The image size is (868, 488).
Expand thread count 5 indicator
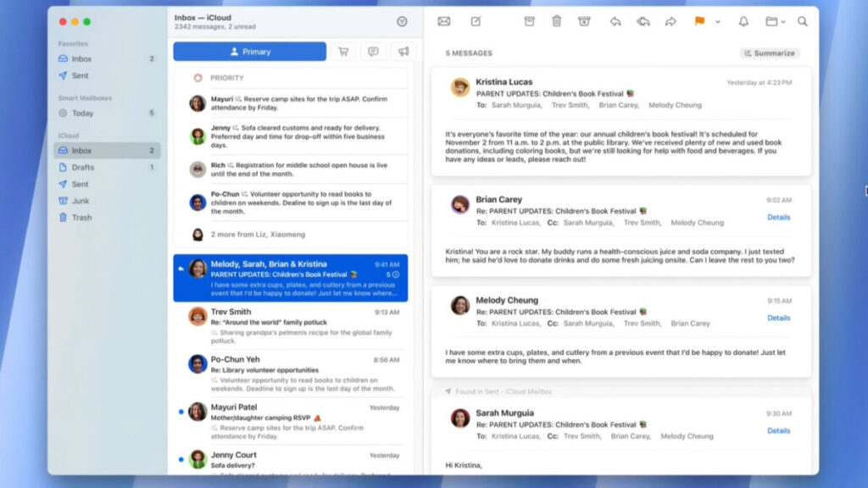[392, 274]
